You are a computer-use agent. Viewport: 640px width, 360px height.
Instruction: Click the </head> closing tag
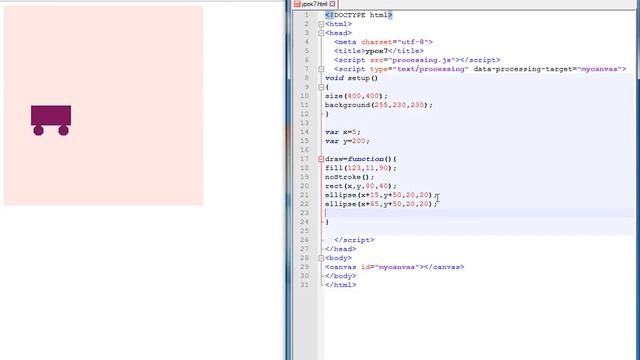[x=340, y=249]
